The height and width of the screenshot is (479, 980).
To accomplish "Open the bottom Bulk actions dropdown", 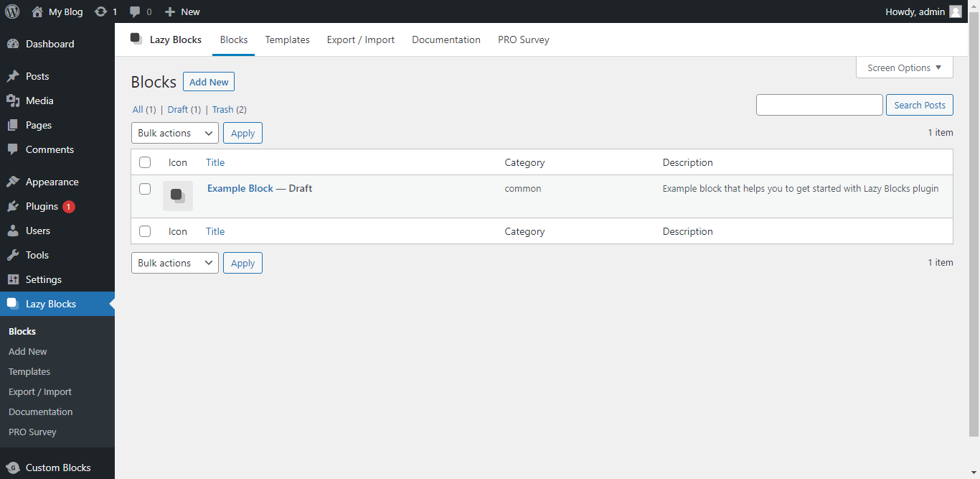I will 174,262.
